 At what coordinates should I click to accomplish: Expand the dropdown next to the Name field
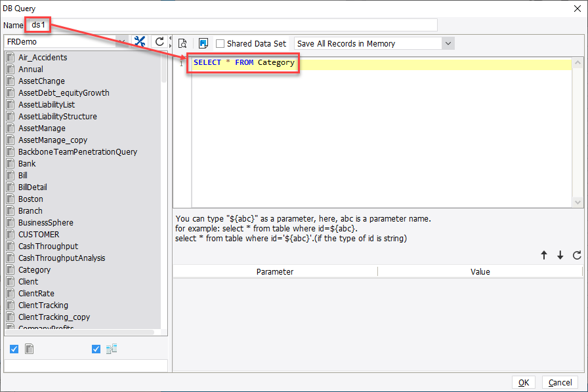point(121,41)
